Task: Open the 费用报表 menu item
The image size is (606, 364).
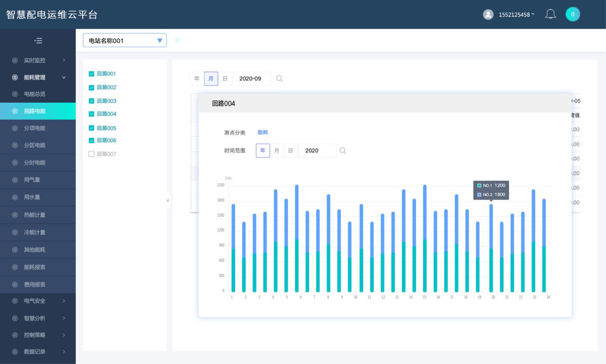Action: click(38, 285)
